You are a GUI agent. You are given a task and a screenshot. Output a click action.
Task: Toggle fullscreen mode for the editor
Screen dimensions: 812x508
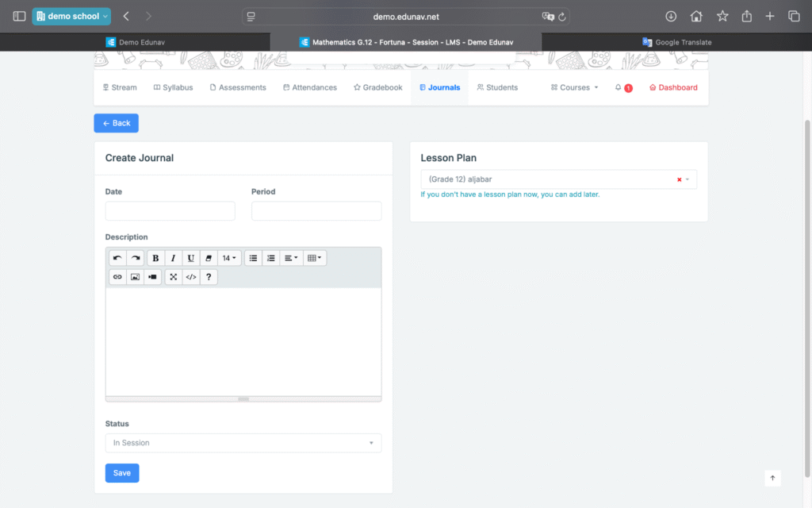173,277
